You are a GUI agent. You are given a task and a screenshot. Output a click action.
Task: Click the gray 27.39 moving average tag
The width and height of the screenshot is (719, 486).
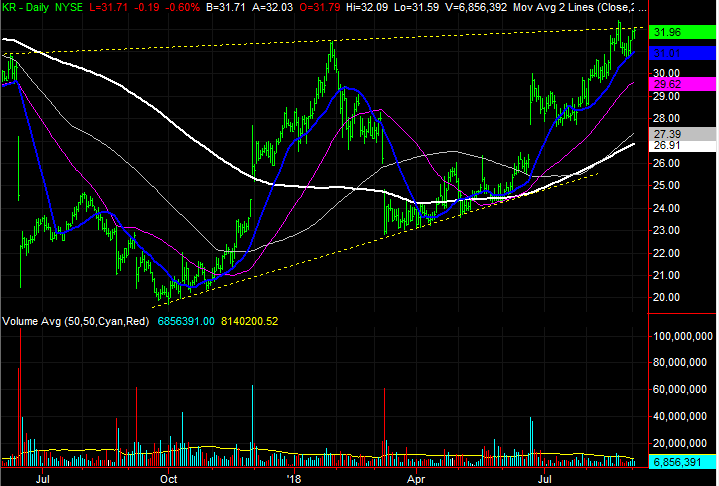pyautogui.click(x=682, y=134)
